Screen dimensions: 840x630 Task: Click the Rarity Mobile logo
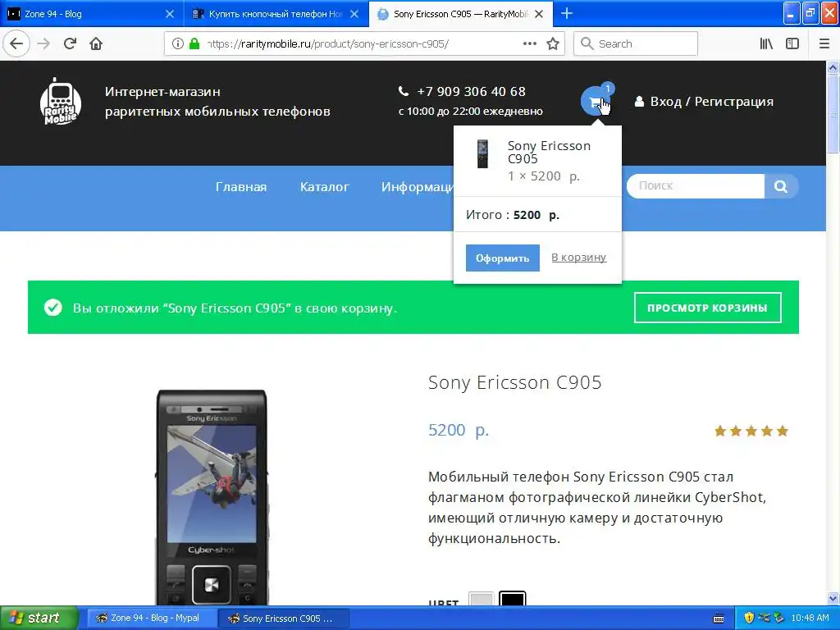pos(61,101)
